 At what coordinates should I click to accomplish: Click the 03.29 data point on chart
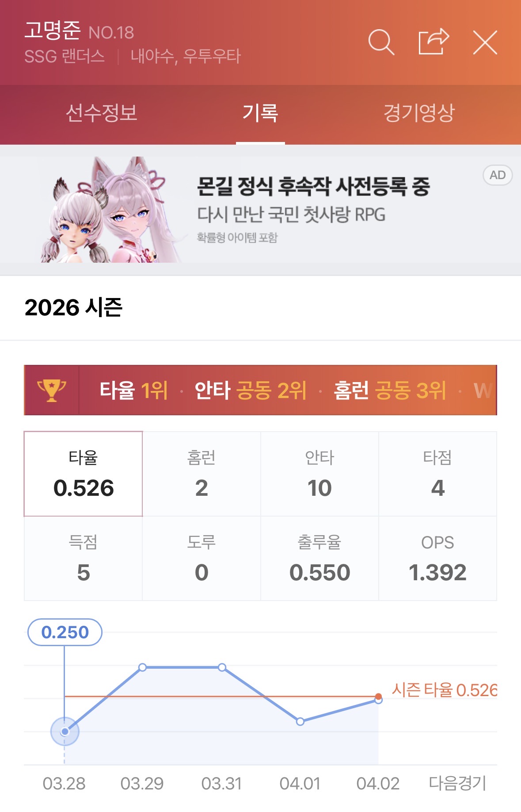click(142, 667)
